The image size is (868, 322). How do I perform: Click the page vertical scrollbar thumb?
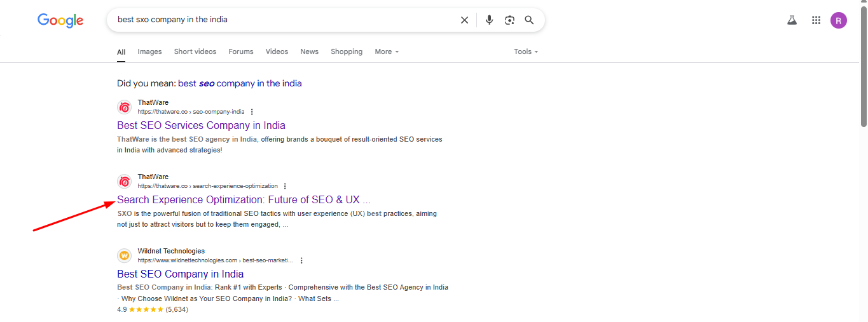864,67
